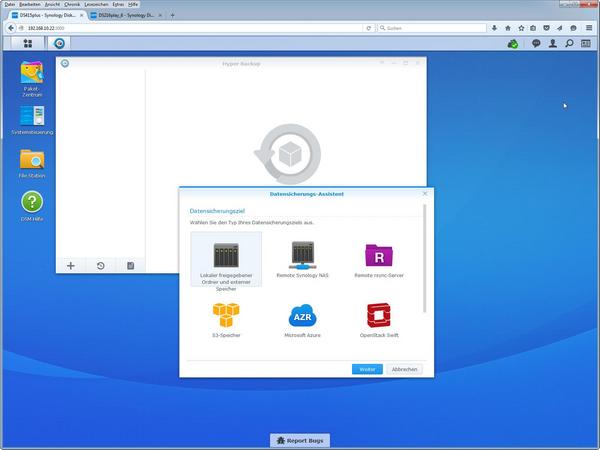This screenshot has width=600, height=450.
Task: Click Firefox downloads arrow icon
Action: point(494,28)
